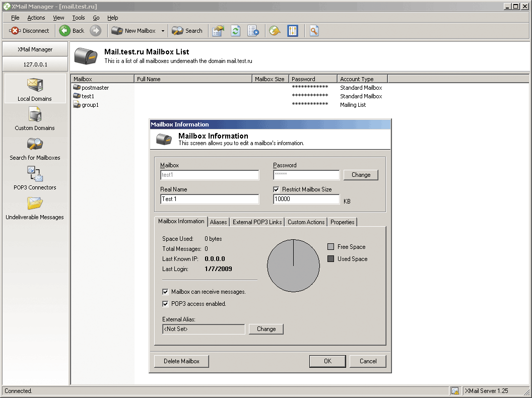The height and width of the screenshot is (398, 532).
Task: Select the postmaster mailbox row
Action: [227, 88]
